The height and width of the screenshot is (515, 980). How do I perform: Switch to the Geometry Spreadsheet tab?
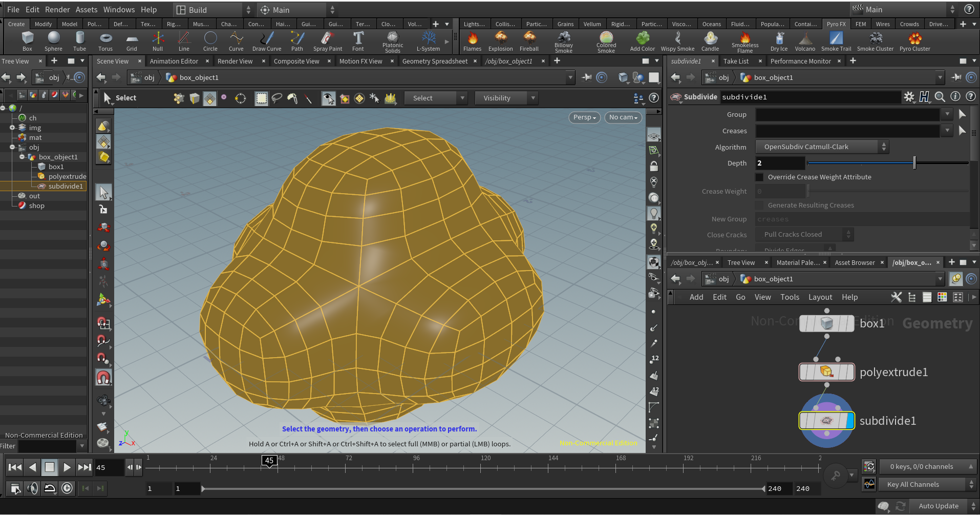(435, 61)
